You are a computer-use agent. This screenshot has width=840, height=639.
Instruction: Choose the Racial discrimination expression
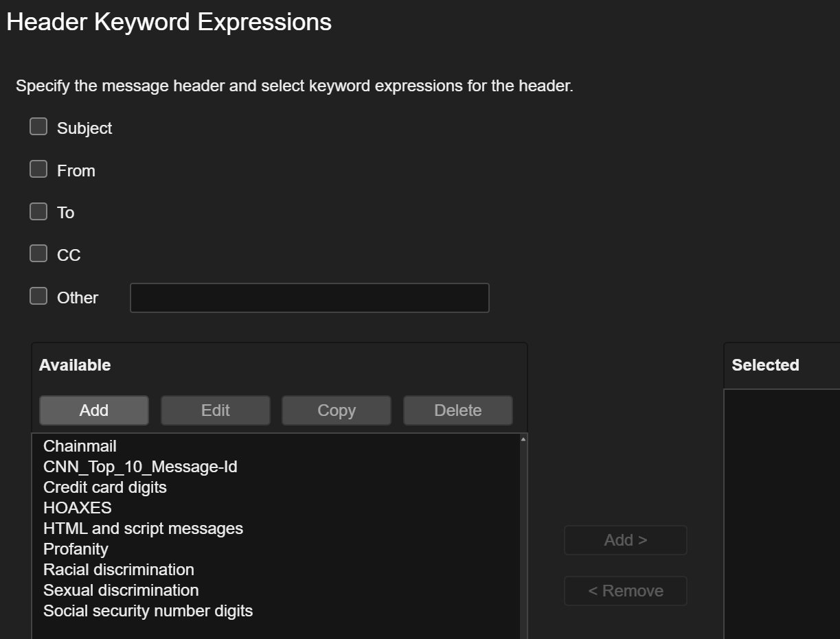pos(118,570)
